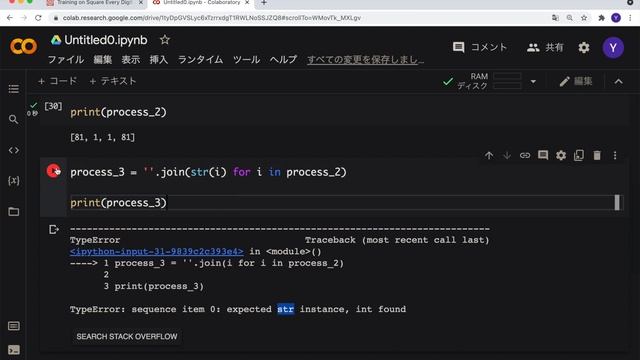Image resolution: width=640 pixels, height=360 pixels.
Task: Open the Y account avatar
Action: [x=613, y=47]
